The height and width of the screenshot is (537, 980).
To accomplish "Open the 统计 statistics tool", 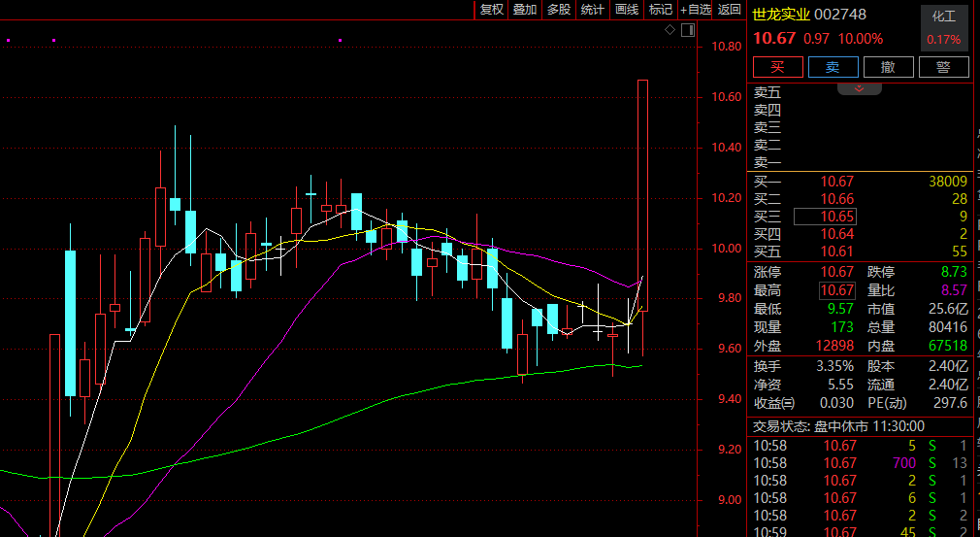I will tap(593, 10).
